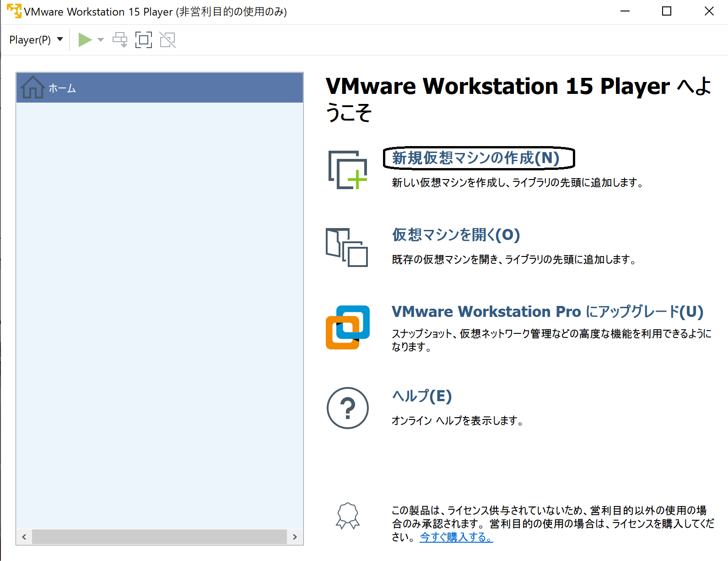Select ホーム in the library list
Viewport: 728px width, 561px height.
63,88
